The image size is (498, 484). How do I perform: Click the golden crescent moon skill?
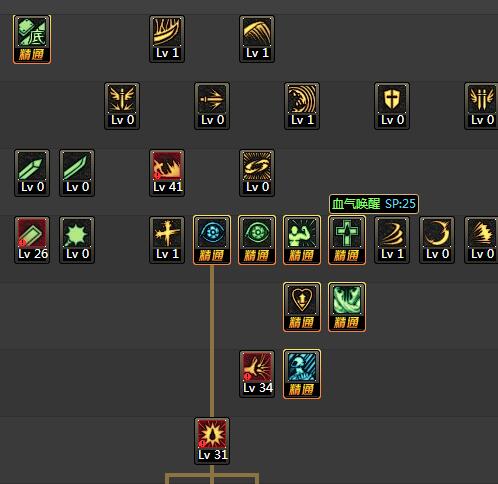(x=437, y=240)
